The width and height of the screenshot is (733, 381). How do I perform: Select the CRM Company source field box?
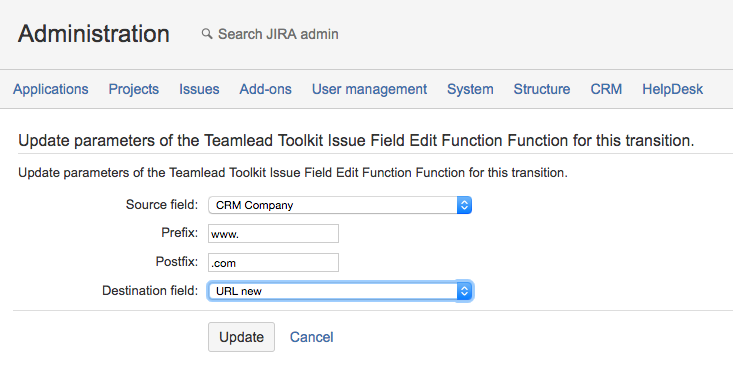click(340, 205)
